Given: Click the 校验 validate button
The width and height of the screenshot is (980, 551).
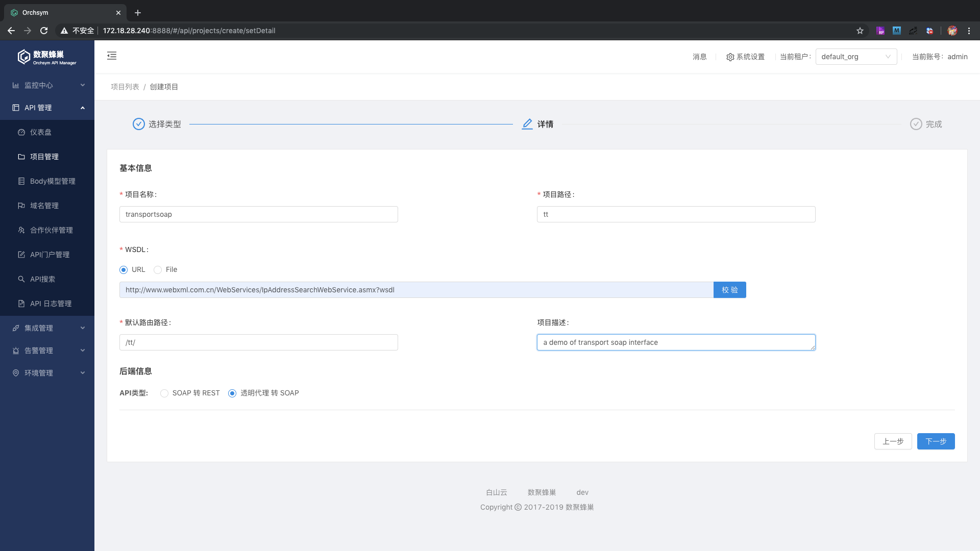Looking at the screenshot, I should [729, 290].
